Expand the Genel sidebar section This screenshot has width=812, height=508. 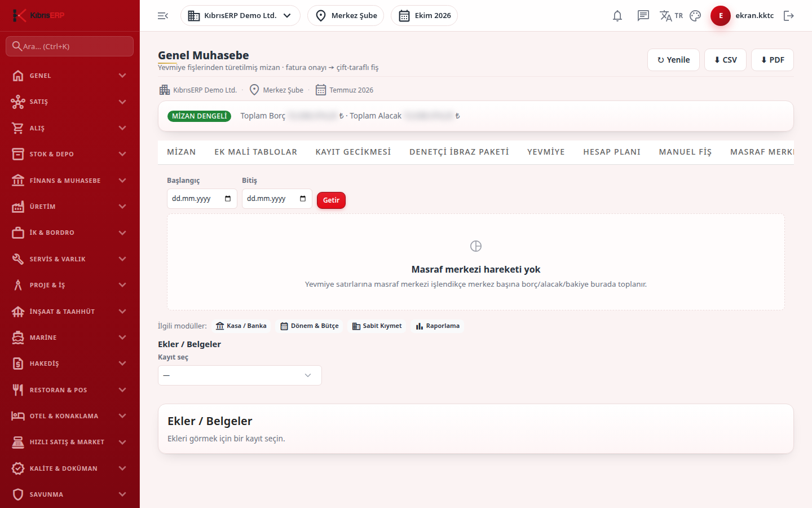coord(70,76)
